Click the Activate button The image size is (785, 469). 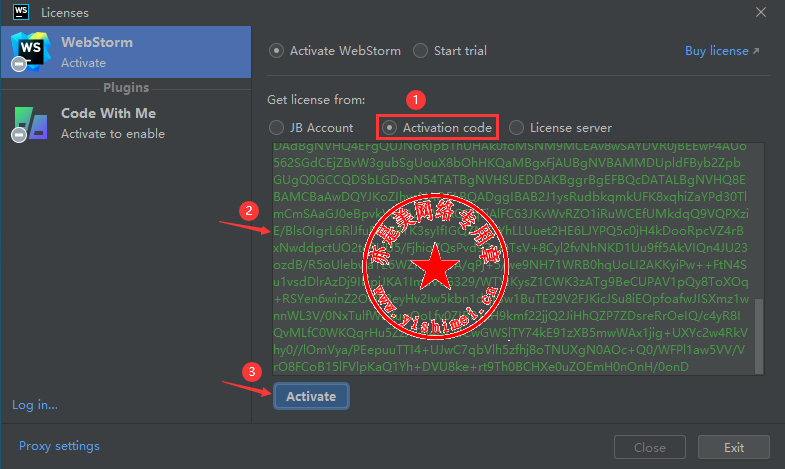tap(311, 396)
